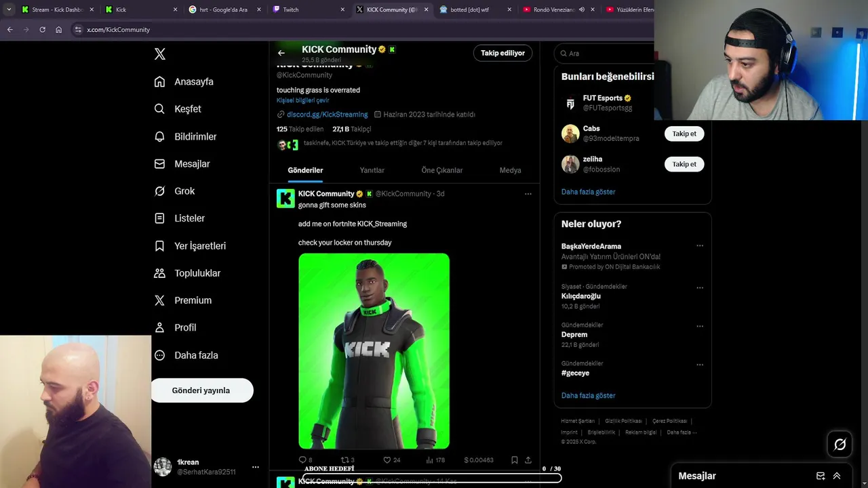Switch to botted [dot] wtf tab
Image resolution: width=868 pixels, height=488 pixels.
pyautogui.click(x=469, y=9)
